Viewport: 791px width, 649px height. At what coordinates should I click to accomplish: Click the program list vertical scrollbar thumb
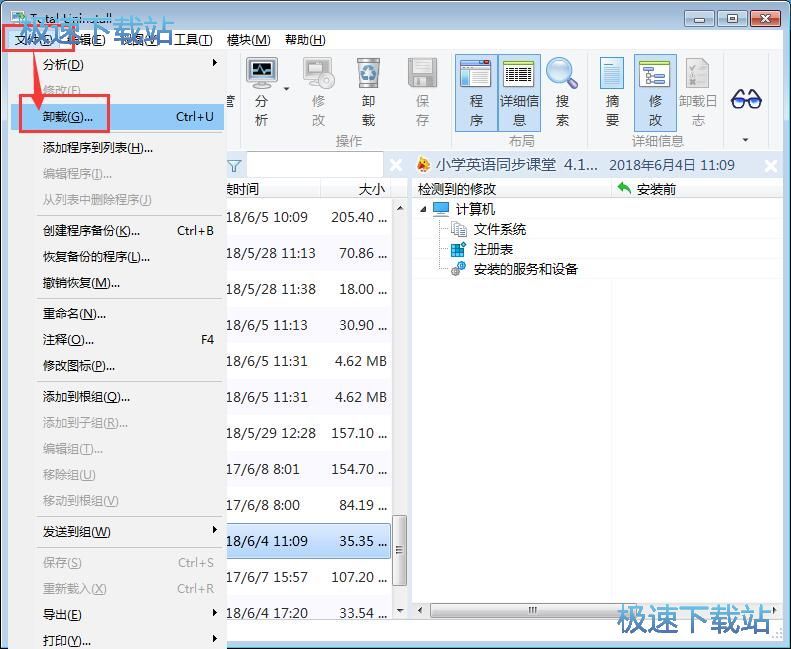(400, 550)
